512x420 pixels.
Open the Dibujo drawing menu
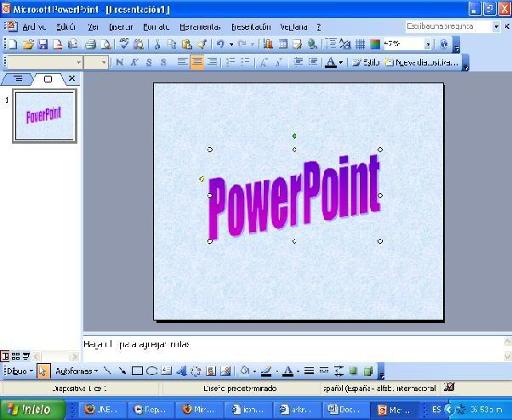tap(20, 371)
